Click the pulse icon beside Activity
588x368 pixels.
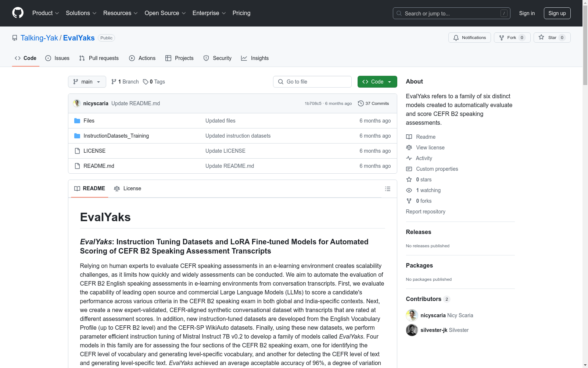pos(409,158)
